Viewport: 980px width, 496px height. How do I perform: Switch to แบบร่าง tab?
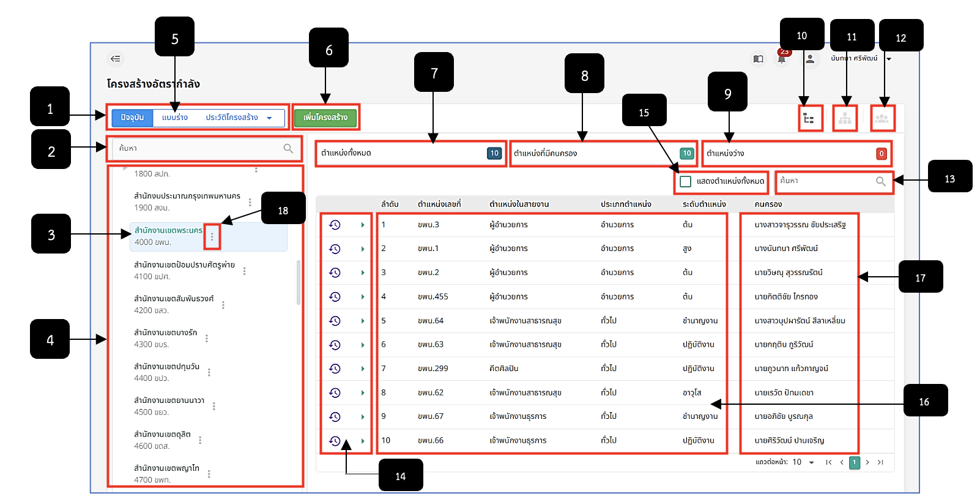(175, 118)
